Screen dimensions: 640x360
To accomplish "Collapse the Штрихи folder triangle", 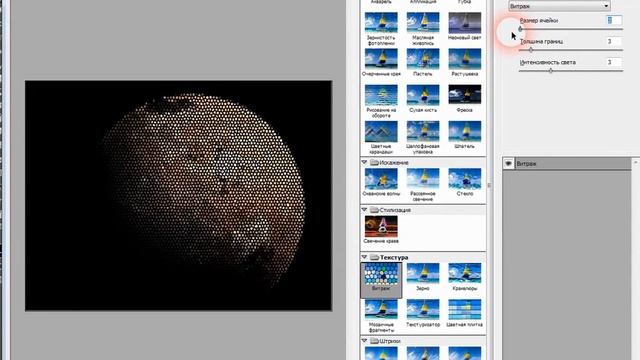I will tap(364, 341).
